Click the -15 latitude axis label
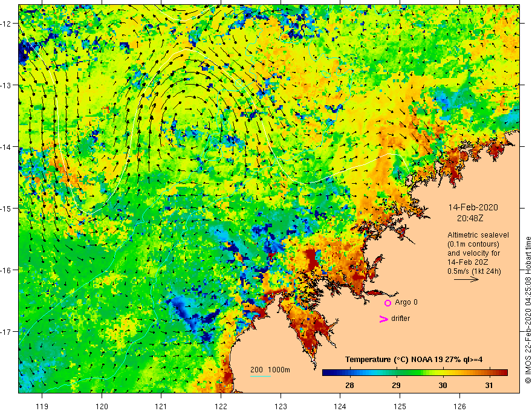 coord(7,208)
